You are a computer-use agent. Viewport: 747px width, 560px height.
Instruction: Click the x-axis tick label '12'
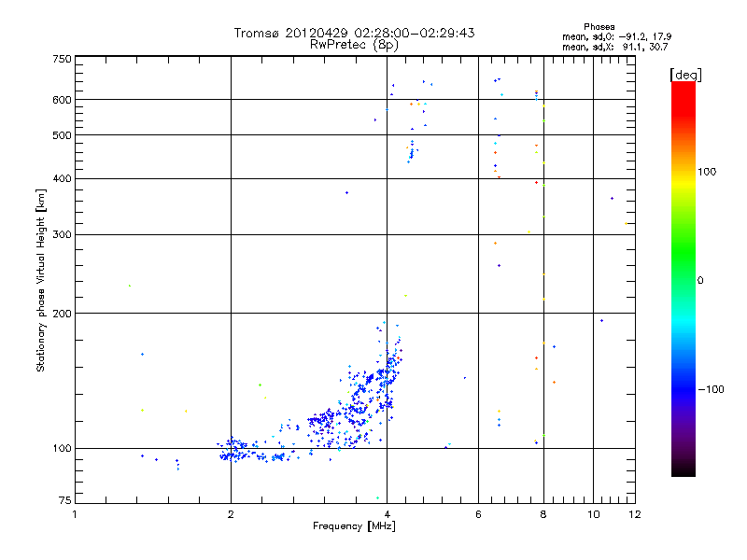635,514
